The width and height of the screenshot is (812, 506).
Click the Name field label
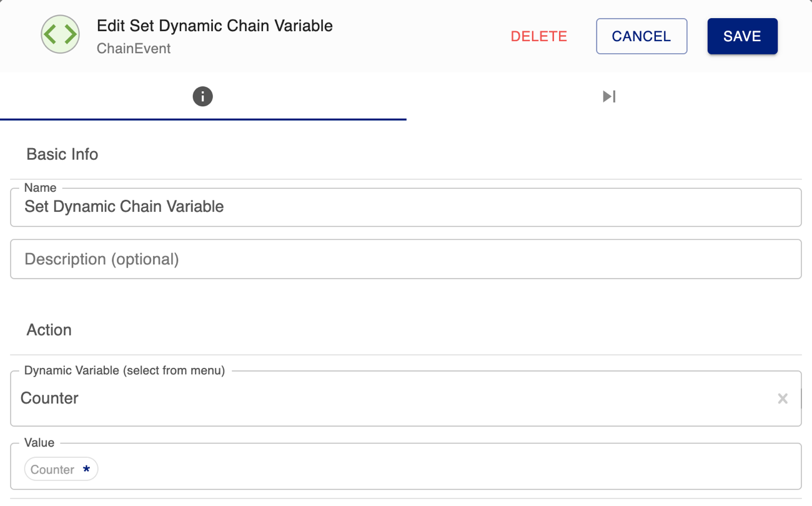click(40, 188)
